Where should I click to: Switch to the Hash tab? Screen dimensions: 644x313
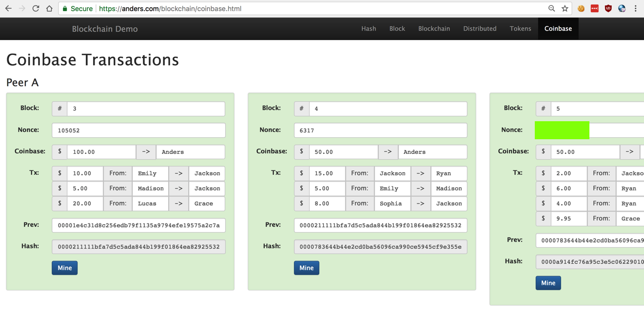click(369, 29)
